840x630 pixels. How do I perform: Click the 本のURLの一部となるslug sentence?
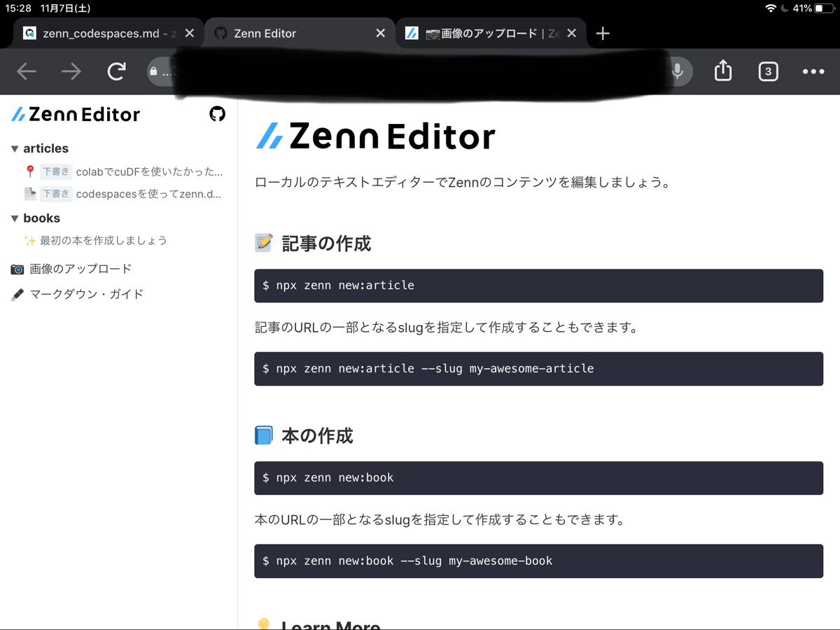pyautogui.click(x=440, y=520)
